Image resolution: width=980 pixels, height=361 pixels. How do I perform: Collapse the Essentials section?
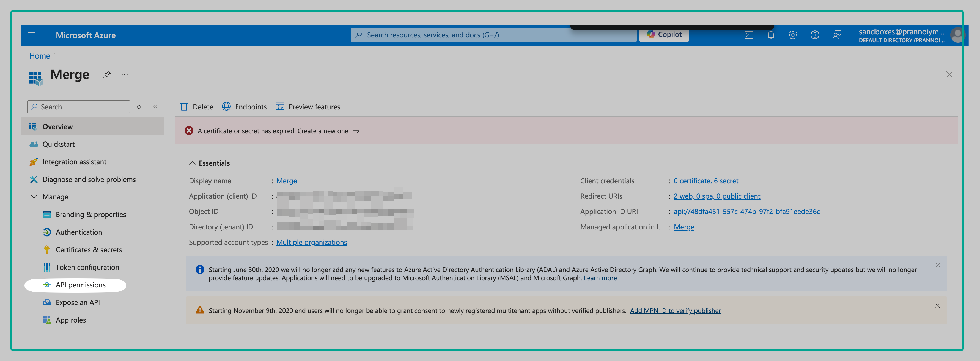point(192,163)
